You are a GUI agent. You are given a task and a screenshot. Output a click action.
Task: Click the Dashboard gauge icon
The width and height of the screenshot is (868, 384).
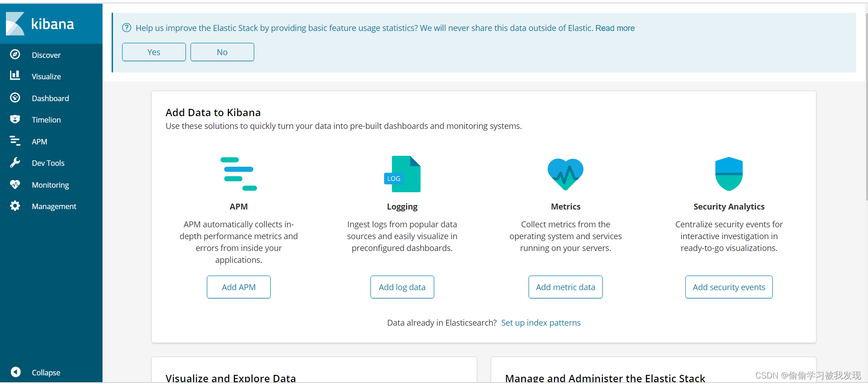coord(15,97)
